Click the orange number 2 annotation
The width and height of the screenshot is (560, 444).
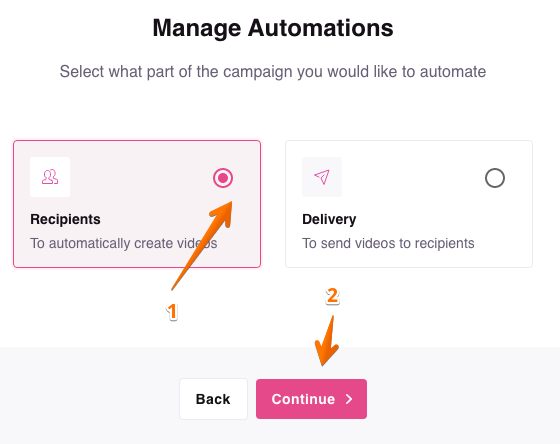tap(332, 296)
